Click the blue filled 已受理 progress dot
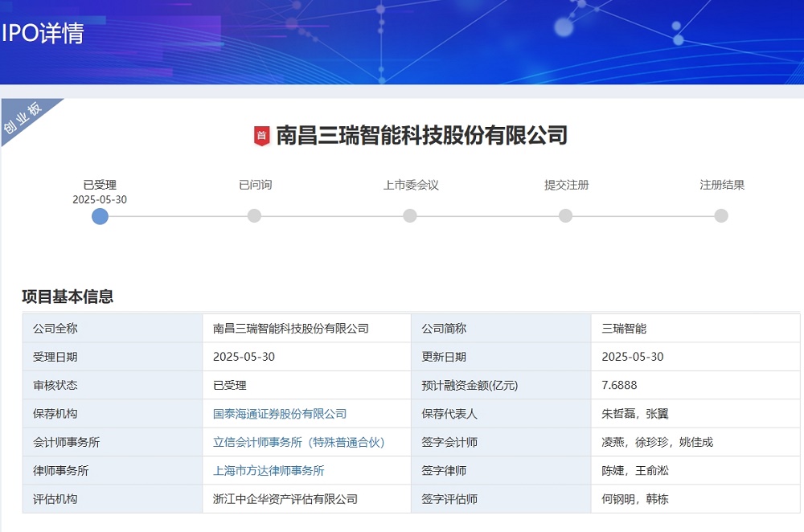The width and height of the screenshot is (804, 532). (100, 216)
